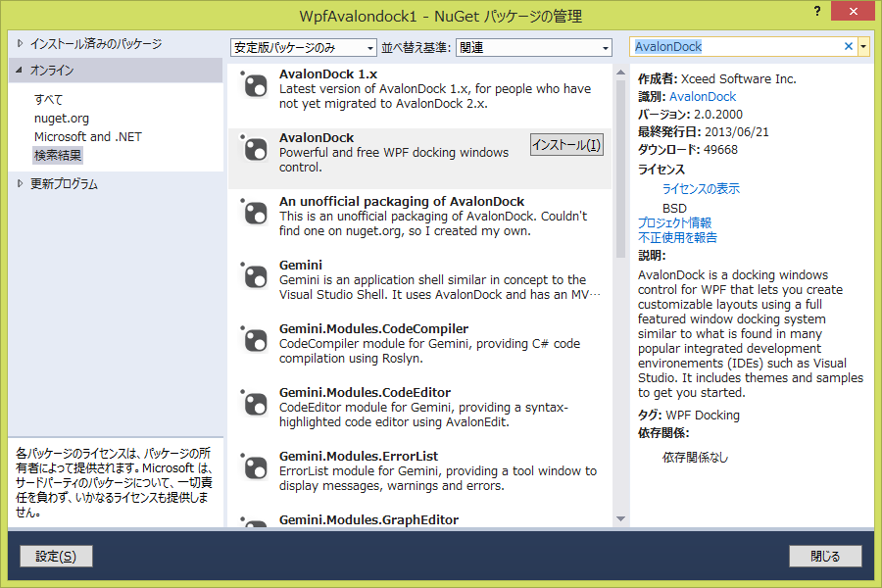Click the 最終発行日 2013/06/21 text
Viewport: 882px width, 588px height.
(x=703, y=131)
